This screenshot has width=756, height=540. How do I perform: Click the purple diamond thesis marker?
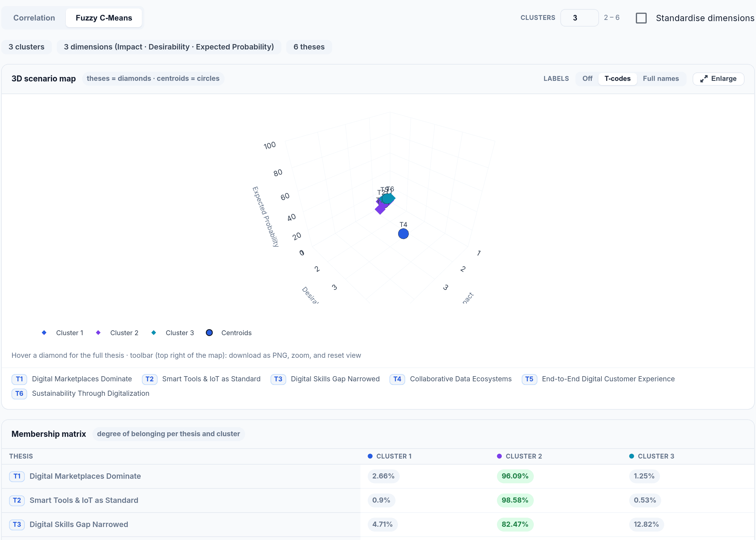click(x=380, y=209)
